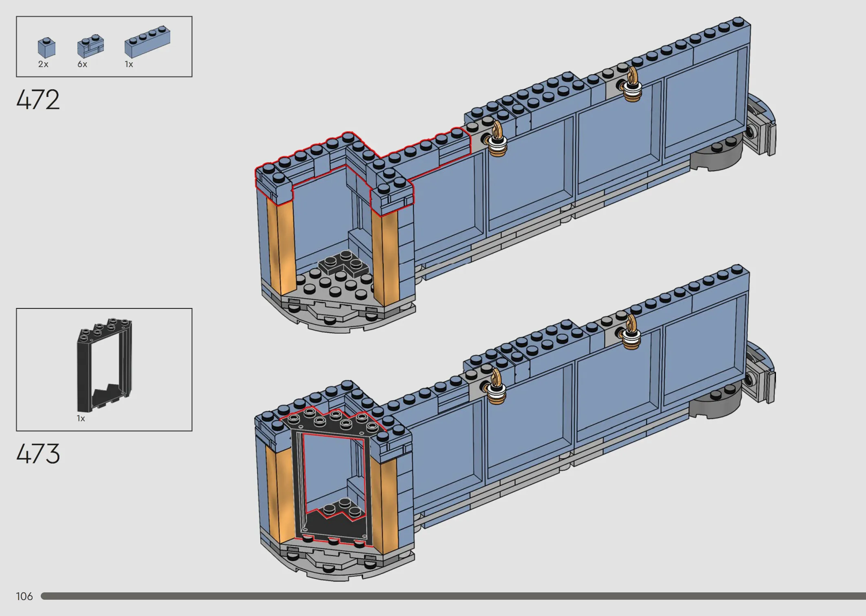Click the black window frame installed in step 473
This screenshot has width=866, height=616.
point(333,477)
